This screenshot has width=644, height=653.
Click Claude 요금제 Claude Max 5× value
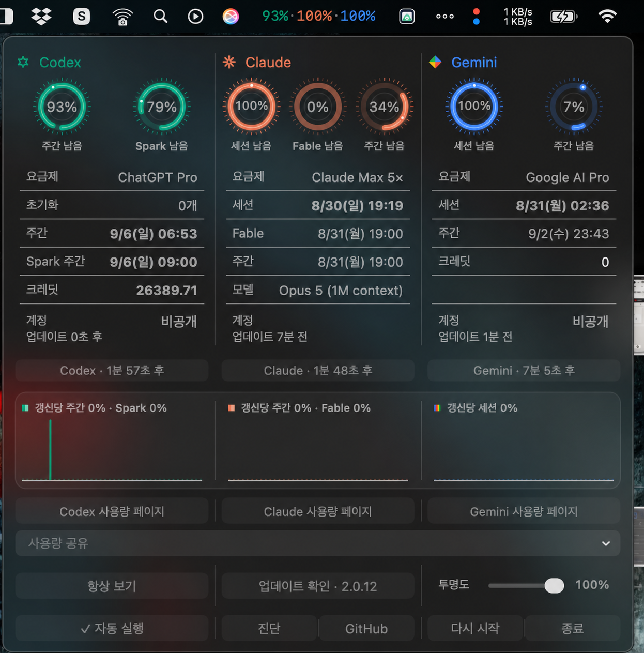point(357,177)
